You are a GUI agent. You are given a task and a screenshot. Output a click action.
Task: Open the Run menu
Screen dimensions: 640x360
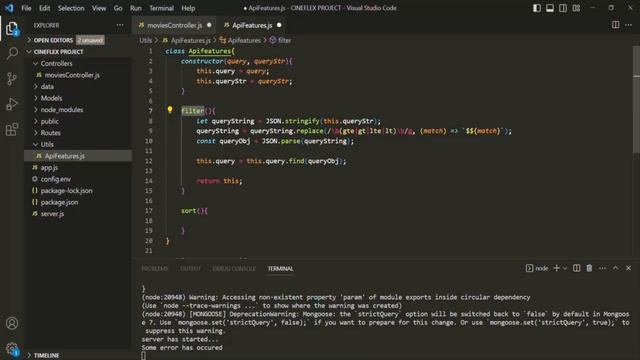click(x=136, y=8)
